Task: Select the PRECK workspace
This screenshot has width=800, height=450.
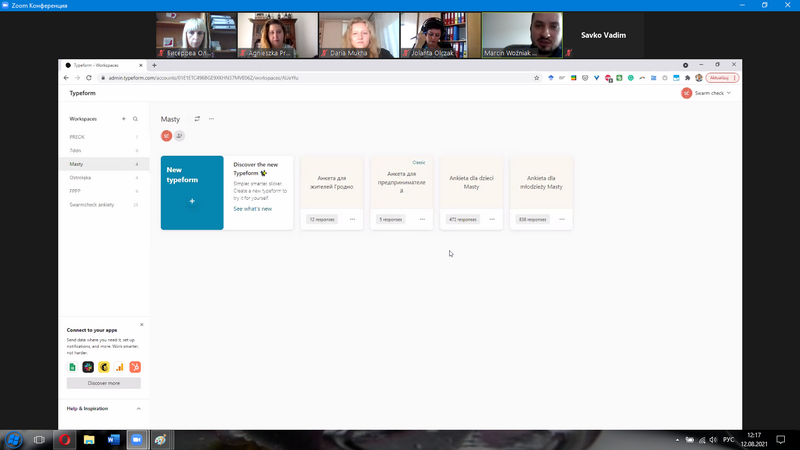Action: (104, 137)
